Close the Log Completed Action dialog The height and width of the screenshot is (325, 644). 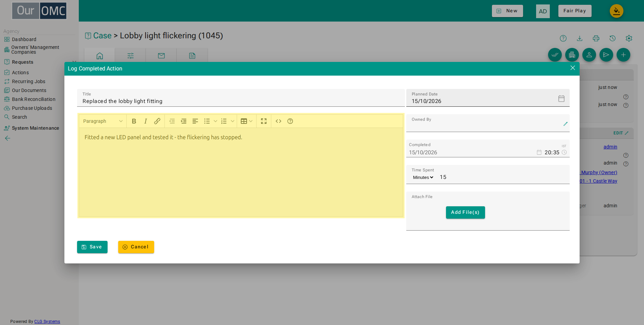(573, 68)
